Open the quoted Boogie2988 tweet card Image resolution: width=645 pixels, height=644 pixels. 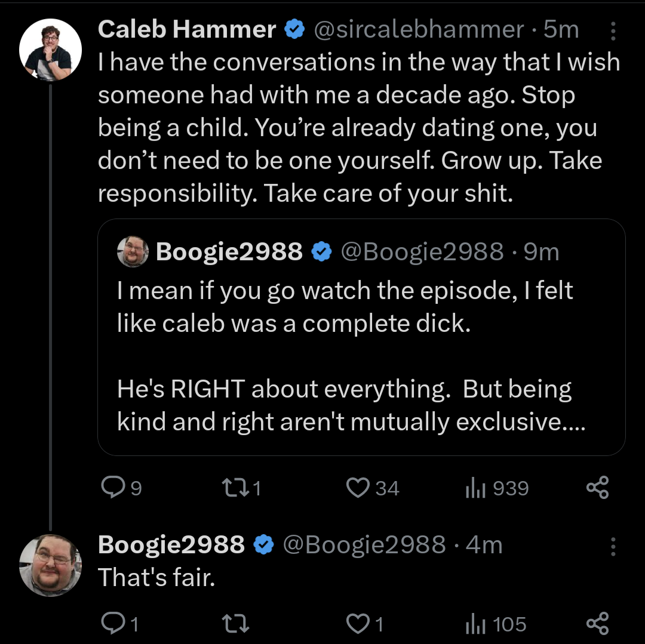361,337
